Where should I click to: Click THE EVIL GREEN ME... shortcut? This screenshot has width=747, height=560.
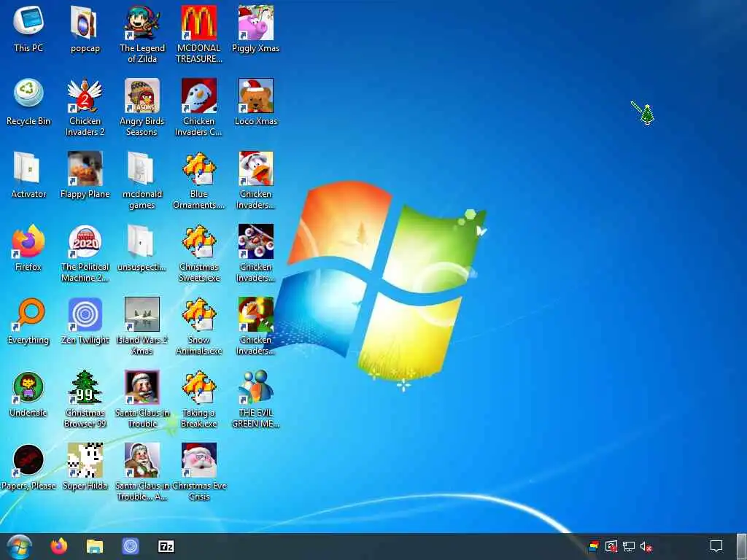coord(256,398)
